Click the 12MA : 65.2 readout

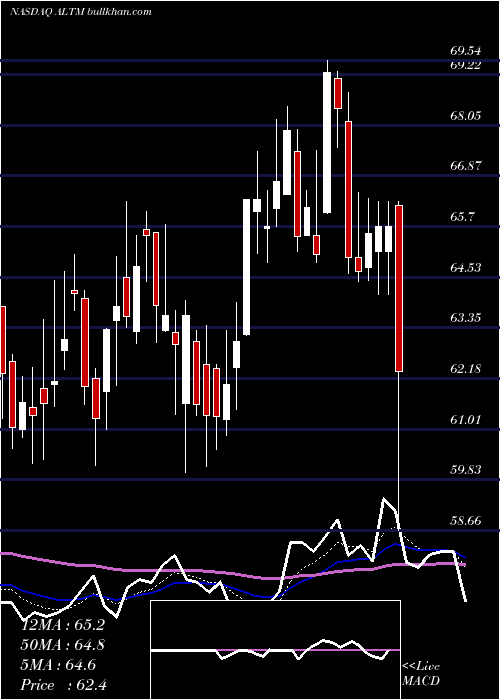tap(63, 625)
